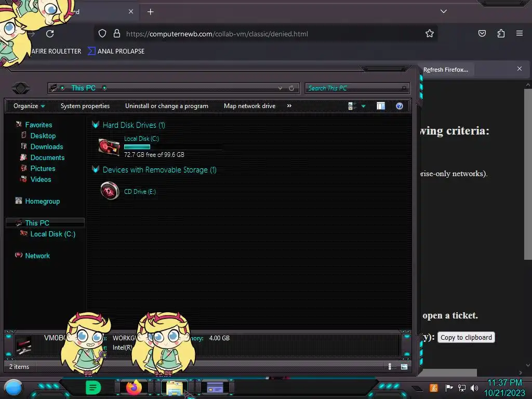Click the Search This PC field
Screen dimensions: 532x399
click(357, 88)
